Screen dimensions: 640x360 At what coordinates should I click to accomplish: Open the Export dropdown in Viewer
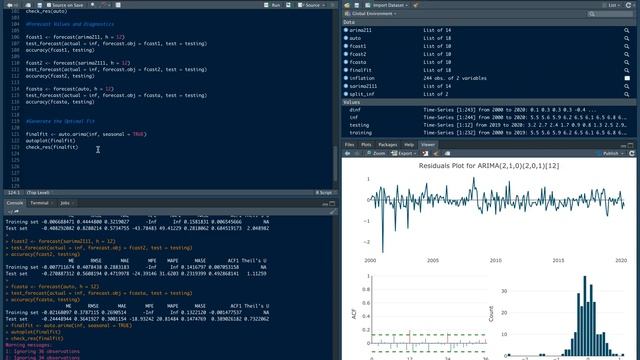pyautogui.click(x=404, y=153)
